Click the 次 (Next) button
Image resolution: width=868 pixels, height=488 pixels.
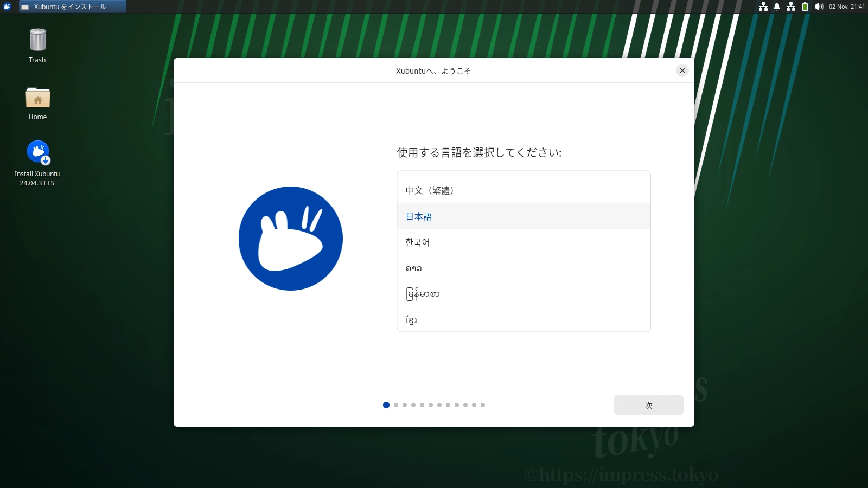coord(648,405)
